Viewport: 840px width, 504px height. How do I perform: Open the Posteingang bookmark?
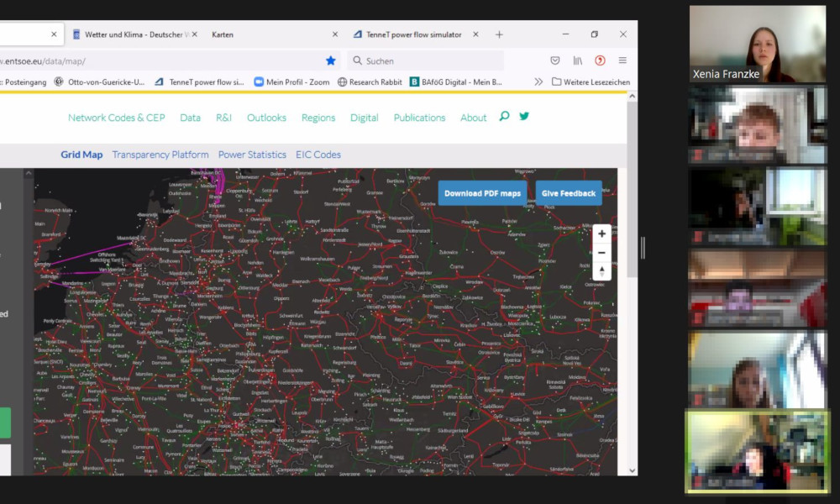(x=23, y=82)
